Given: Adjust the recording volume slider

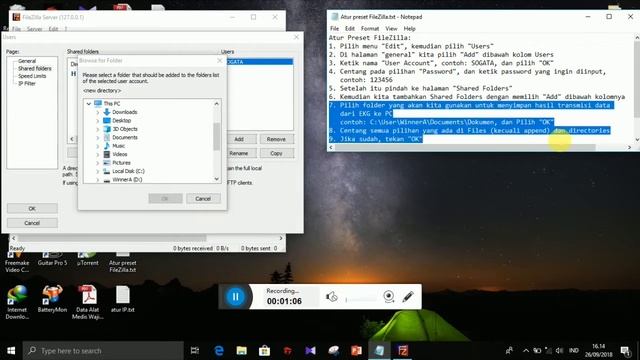Looking at the screenshot, I should (x=361, y=300).
